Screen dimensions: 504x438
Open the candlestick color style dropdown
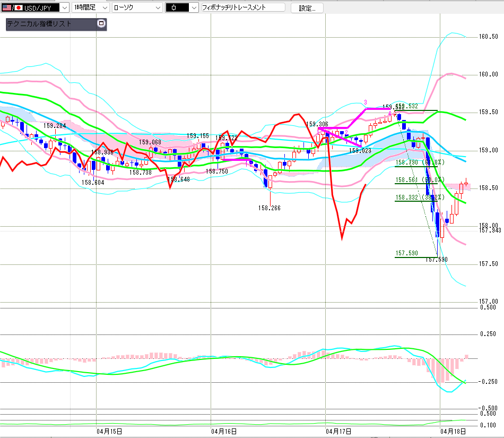(193, 7)
